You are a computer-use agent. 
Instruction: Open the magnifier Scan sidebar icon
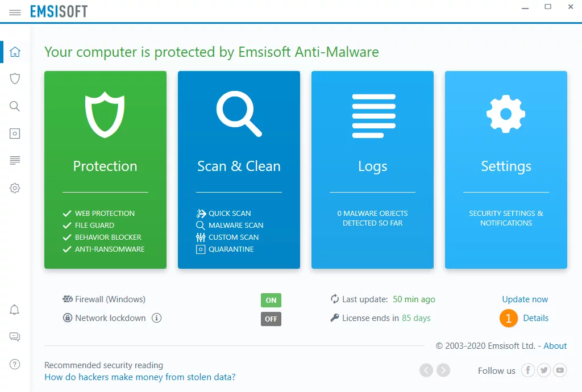[x=15, y=106]
